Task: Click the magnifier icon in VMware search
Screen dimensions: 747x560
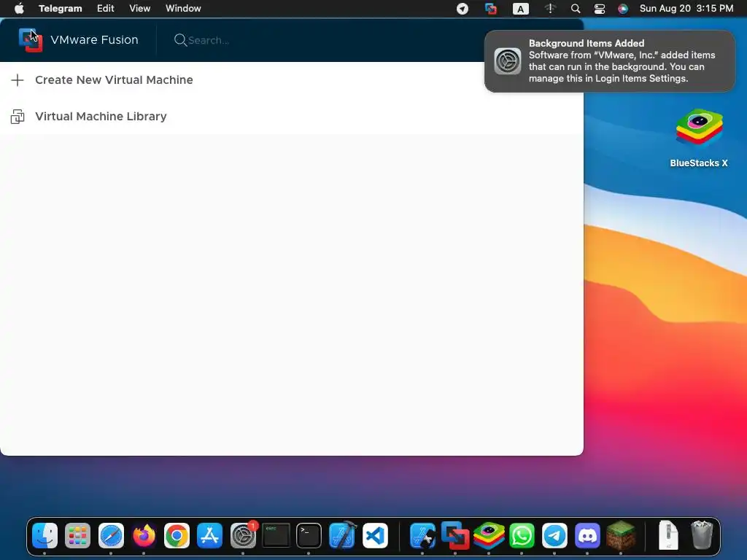Action: click(x=180, y=40)
